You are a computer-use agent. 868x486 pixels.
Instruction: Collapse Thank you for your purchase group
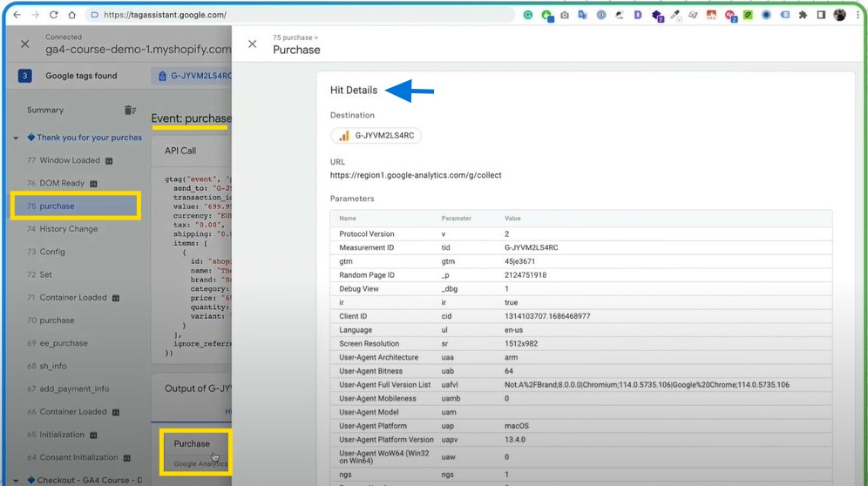pos(16,138)
